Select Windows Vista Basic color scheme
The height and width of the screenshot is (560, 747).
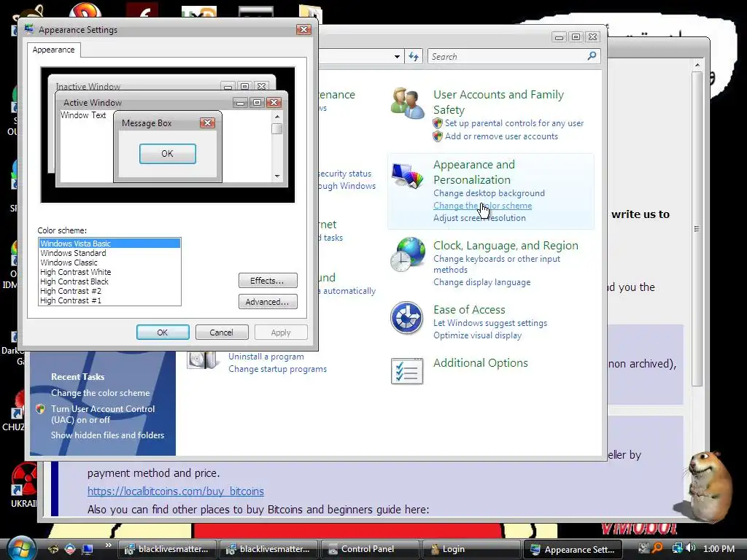(109, 244)
